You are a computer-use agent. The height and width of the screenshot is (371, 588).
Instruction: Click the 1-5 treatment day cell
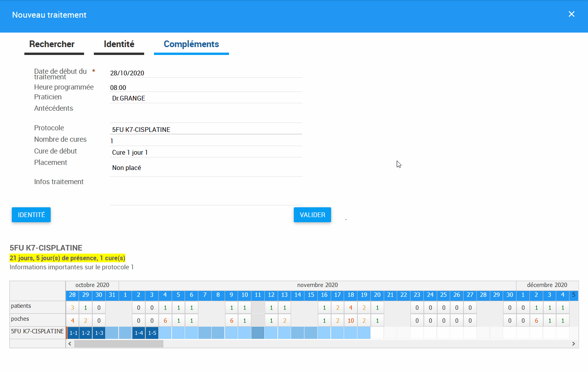[152, 333]
